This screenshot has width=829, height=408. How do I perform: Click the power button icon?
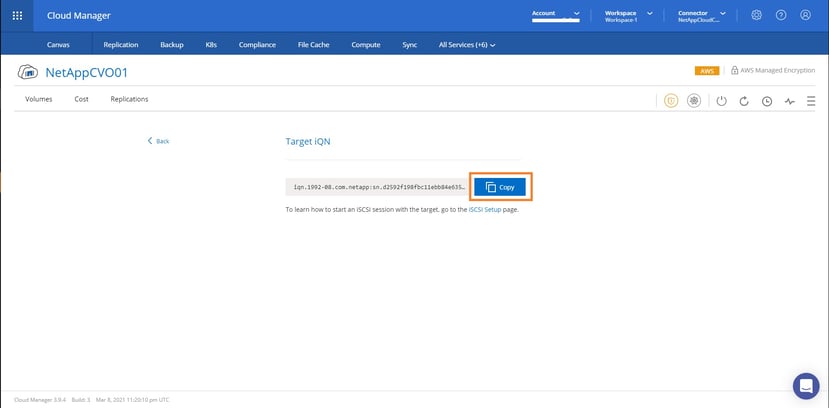point(721,101)
